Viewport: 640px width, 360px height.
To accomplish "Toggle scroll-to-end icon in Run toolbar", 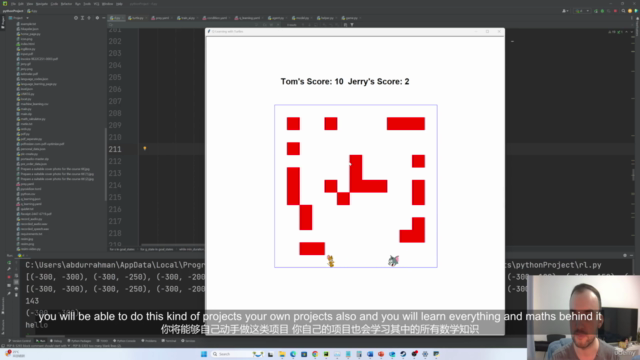I will pyautogui.click(x=16, y=282).
